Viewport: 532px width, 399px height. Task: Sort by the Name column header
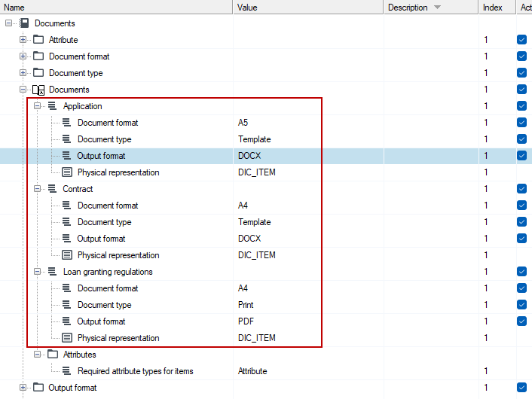(x=116, y=7)
